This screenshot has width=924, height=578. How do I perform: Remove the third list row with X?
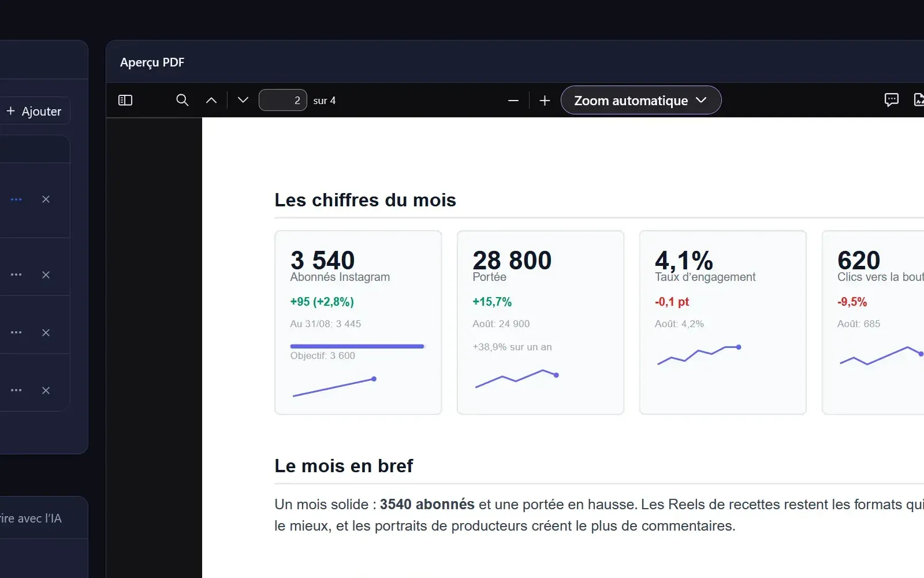[46, 333]
